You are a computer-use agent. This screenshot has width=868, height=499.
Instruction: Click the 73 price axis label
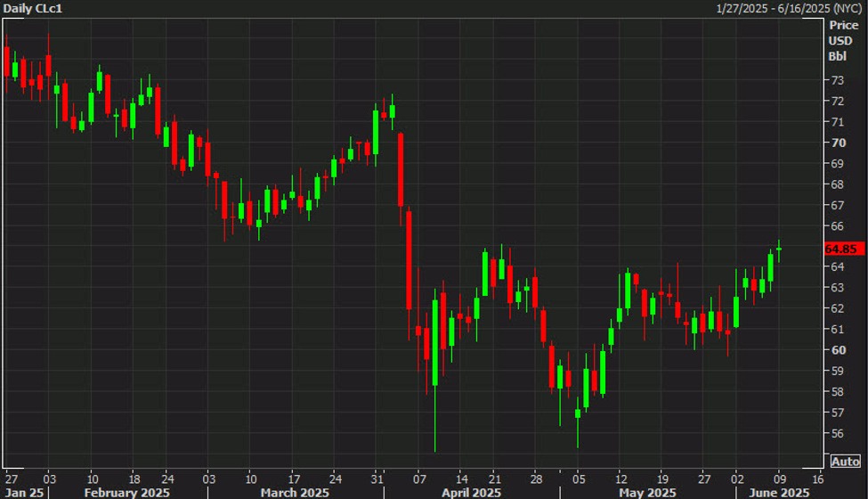(x=837, y=80)
